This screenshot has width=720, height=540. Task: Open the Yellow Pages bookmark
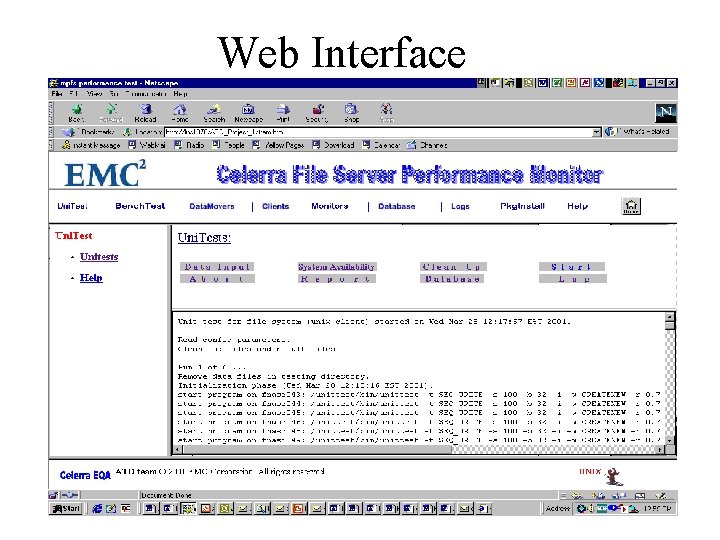pos(278,145)
